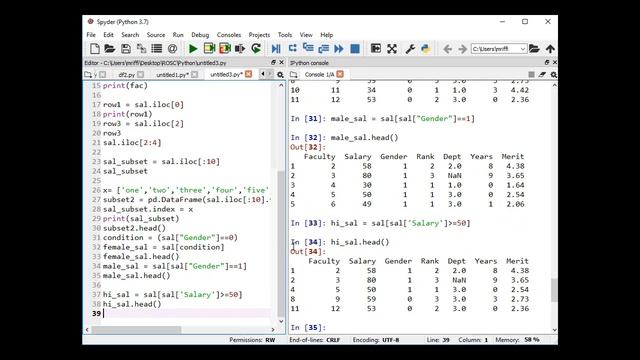Open the editor tab browse button
Viewport: 640px width, 360px height.
pyautogui.click(x=88, y=74)
